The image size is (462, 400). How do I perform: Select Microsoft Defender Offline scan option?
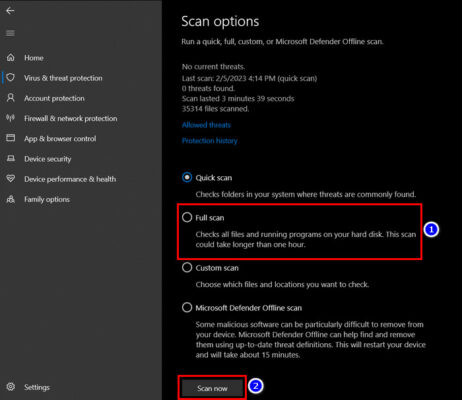point(187,307)
